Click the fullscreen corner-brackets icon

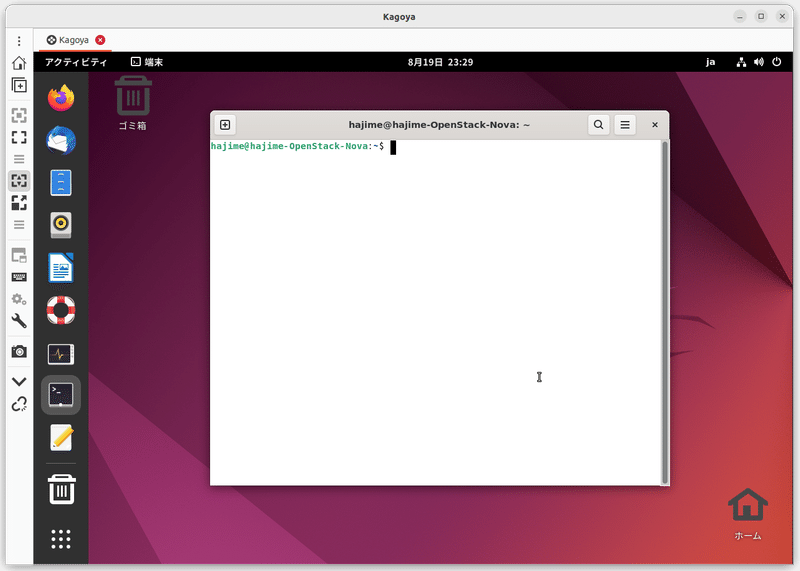(x=19, y=137)
